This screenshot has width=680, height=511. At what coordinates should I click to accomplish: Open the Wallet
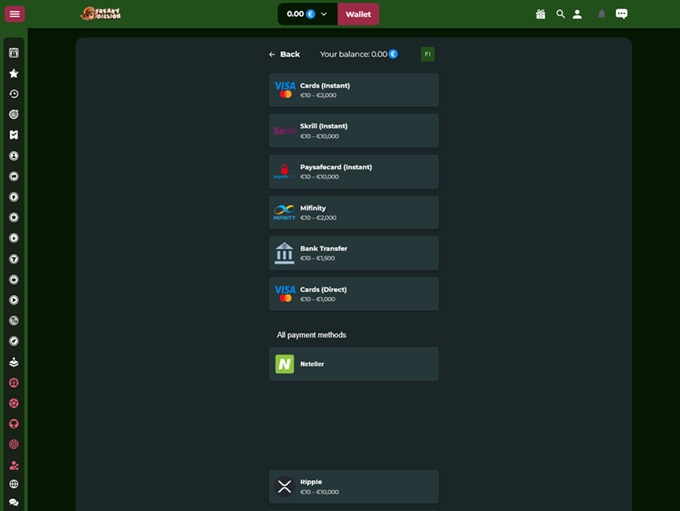[358, 14]
